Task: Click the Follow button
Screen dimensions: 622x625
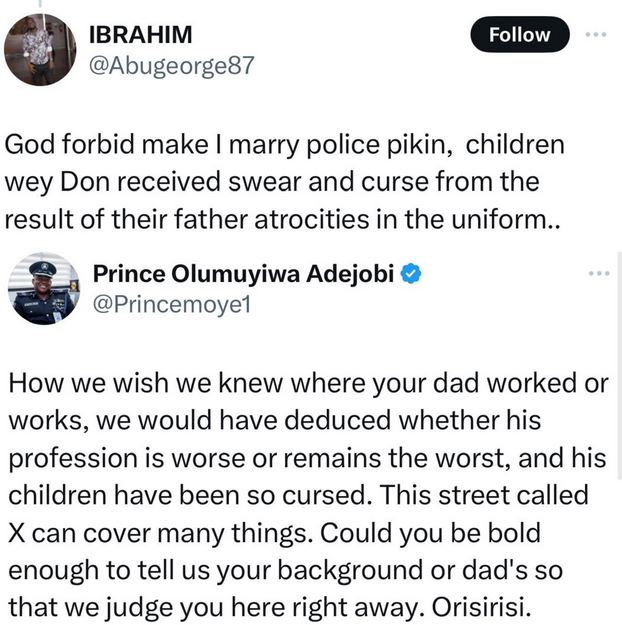Action: [519, 35]
